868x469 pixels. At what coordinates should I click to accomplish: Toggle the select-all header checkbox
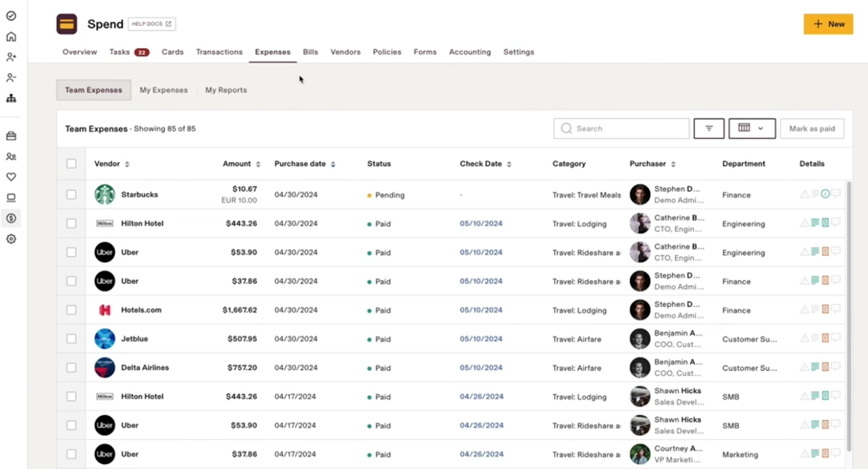click(72, 164)
